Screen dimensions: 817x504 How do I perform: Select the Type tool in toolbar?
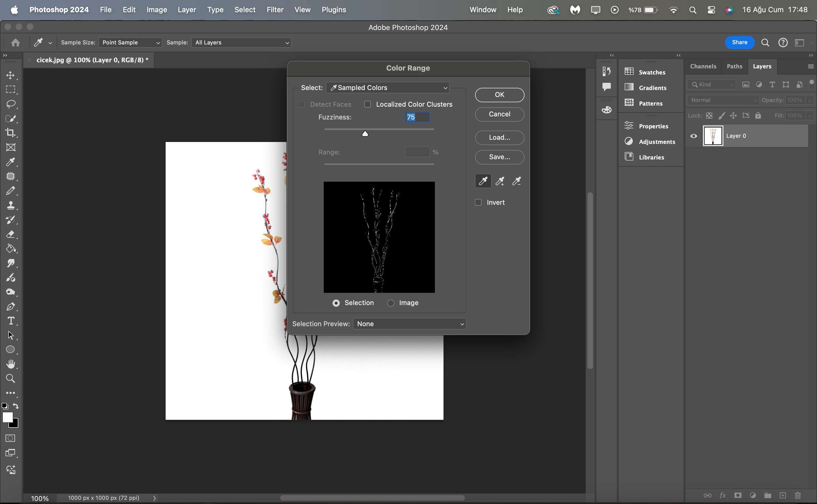(x=11, y=321)
